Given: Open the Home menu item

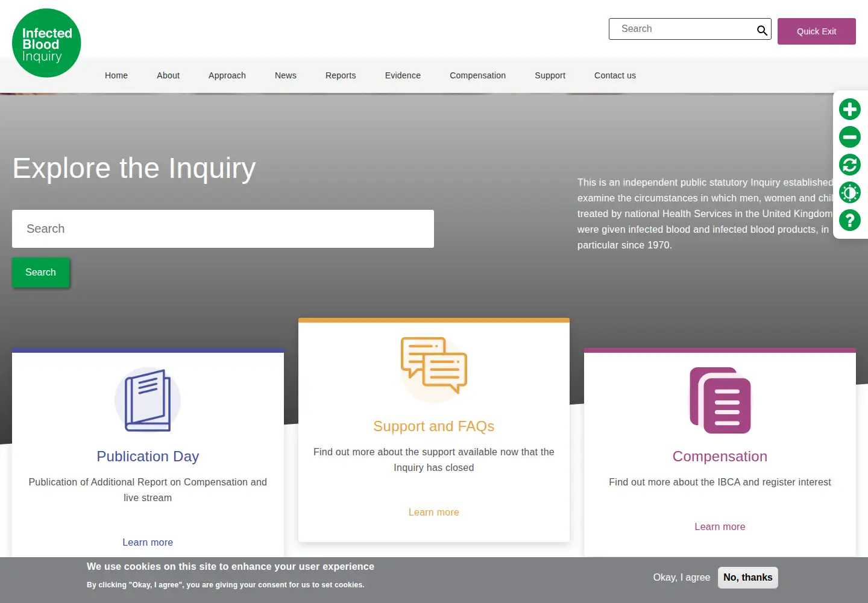Looking at the screenshot, I should coord(116,75).
